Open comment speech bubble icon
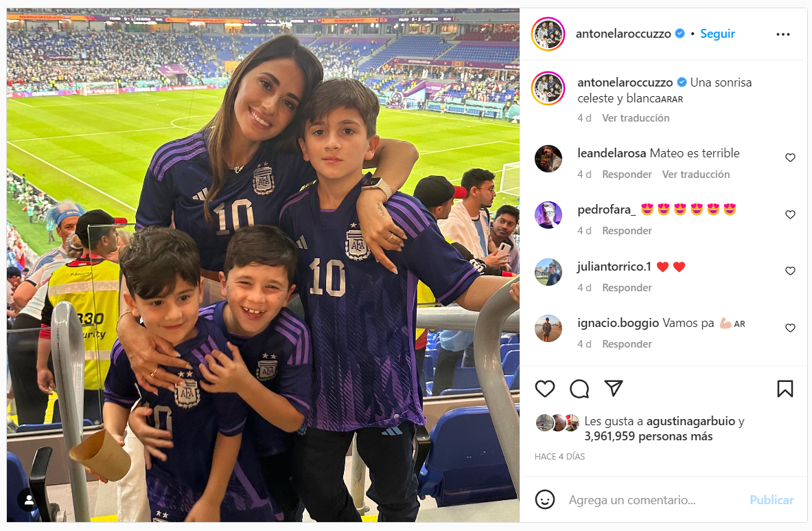The image size is (812, 531). pos(579,389)
